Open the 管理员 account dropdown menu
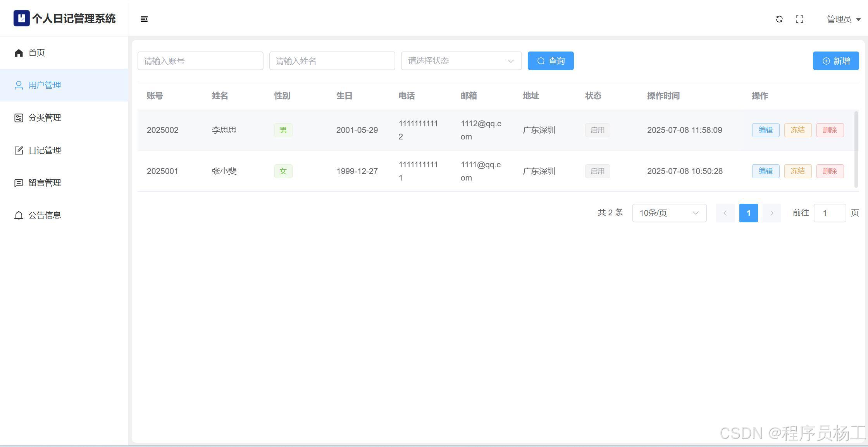The height and width of the screenshot is (447, 868). [x=844, y=19]
